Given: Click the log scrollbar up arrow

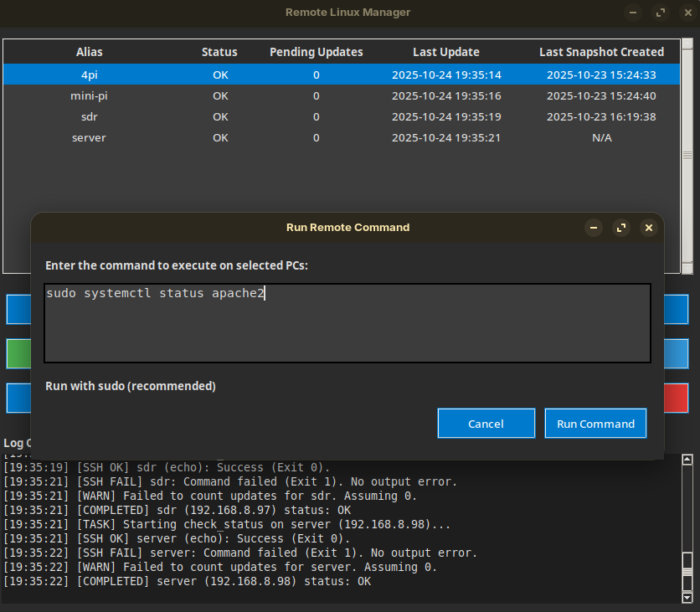Looking at the screenshot, I should [687, 460].
